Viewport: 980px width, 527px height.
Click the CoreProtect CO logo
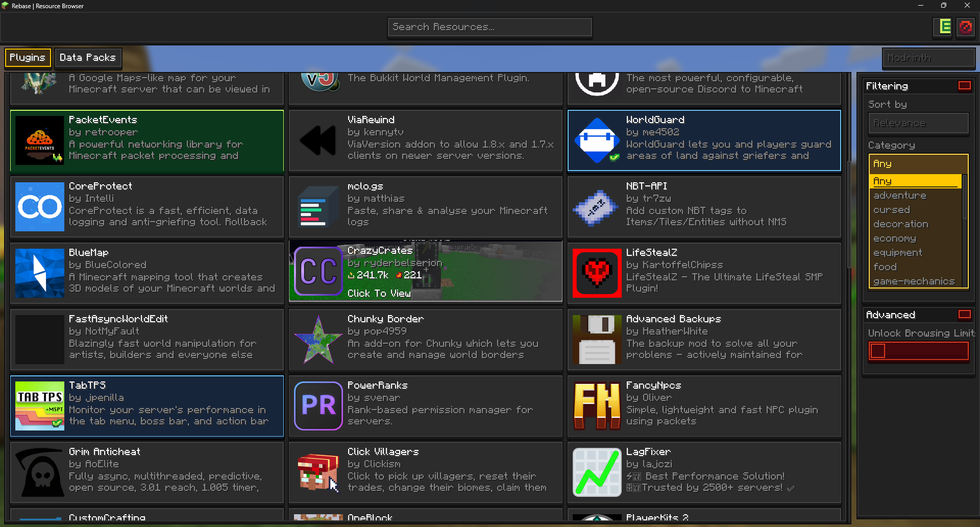click(40, 207)
